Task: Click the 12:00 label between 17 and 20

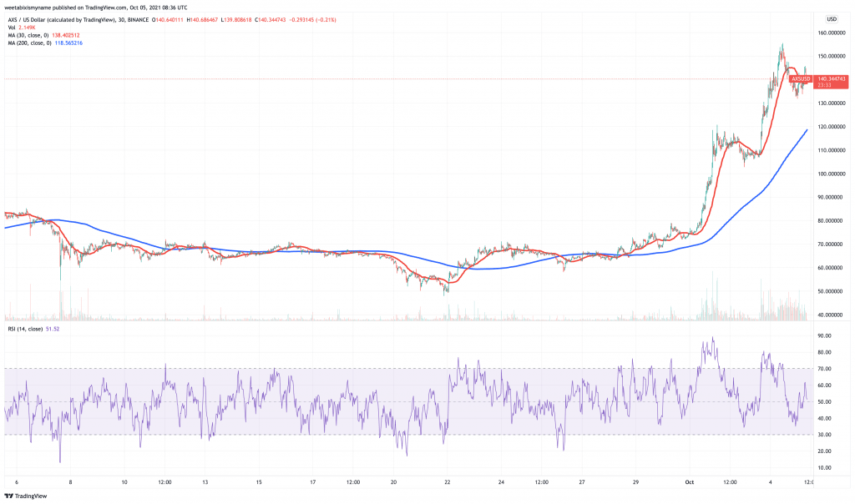Action: click(353, 482)
